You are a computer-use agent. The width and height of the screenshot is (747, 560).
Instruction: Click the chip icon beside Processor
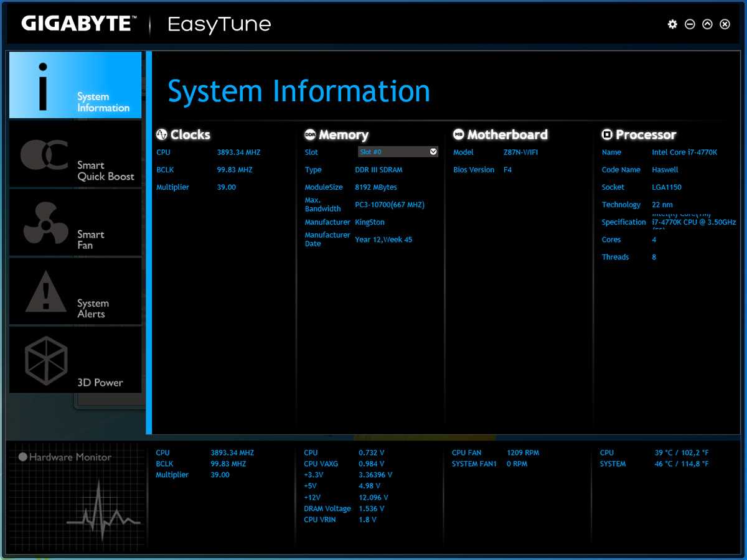[607, 134]
